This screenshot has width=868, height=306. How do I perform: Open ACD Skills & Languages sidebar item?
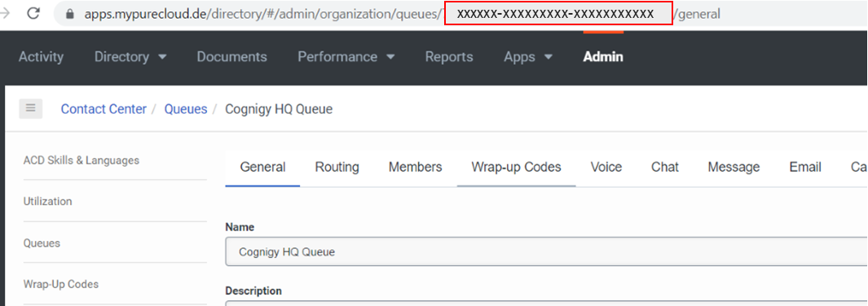tap(82, 160)
